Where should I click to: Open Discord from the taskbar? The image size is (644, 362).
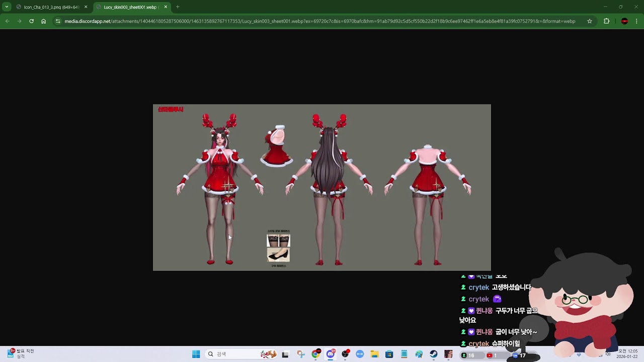(331, 354)
